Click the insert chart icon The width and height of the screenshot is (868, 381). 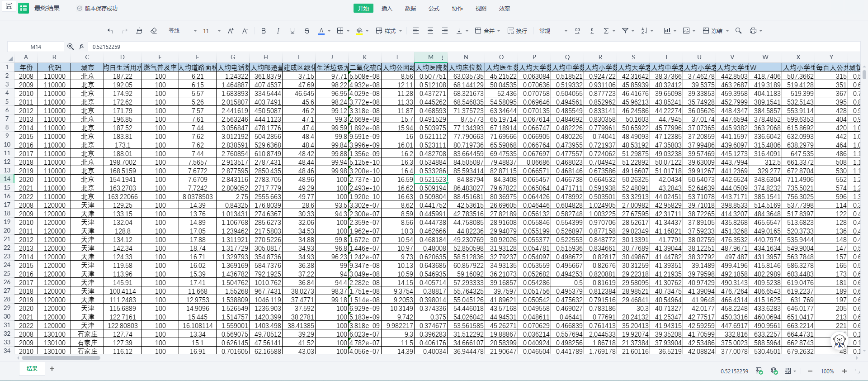coord(667,31)
